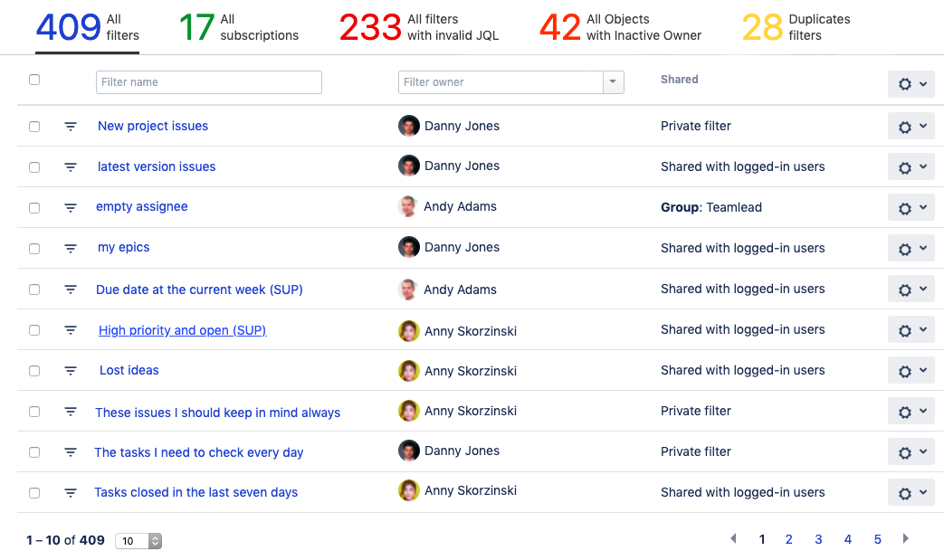This screenshot has width=944, height=560.
Task: Open High priority and open (SUP) filter
Action: click(182, 330)
